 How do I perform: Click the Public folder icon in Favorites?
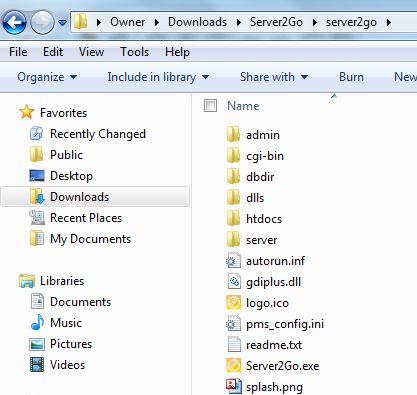[x=36, y=154]
